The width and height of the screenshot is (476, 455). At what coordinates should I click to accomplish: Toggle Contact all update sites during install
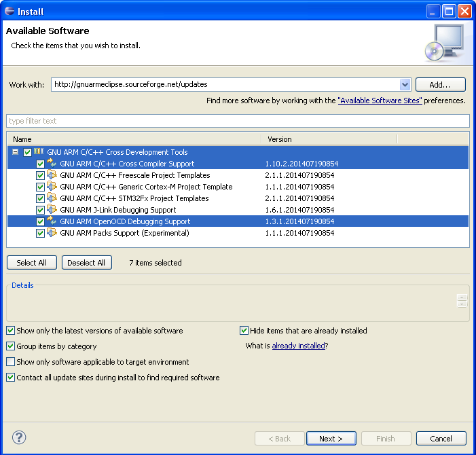click(x=11, y=378)
